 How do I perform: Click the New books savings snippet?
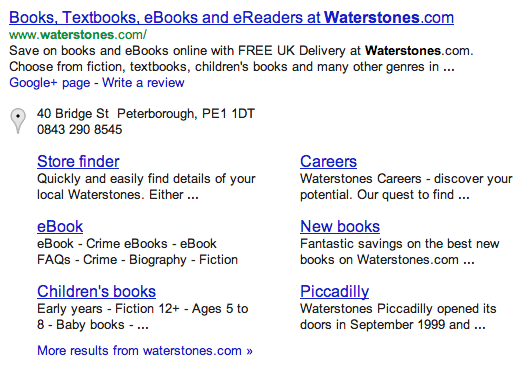[400, 252]
